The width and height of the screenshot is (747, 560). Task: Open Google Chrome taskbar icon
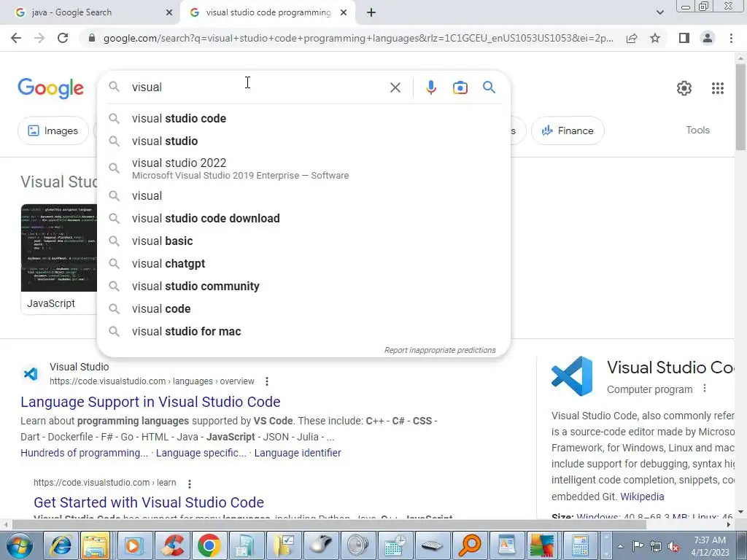209,545
